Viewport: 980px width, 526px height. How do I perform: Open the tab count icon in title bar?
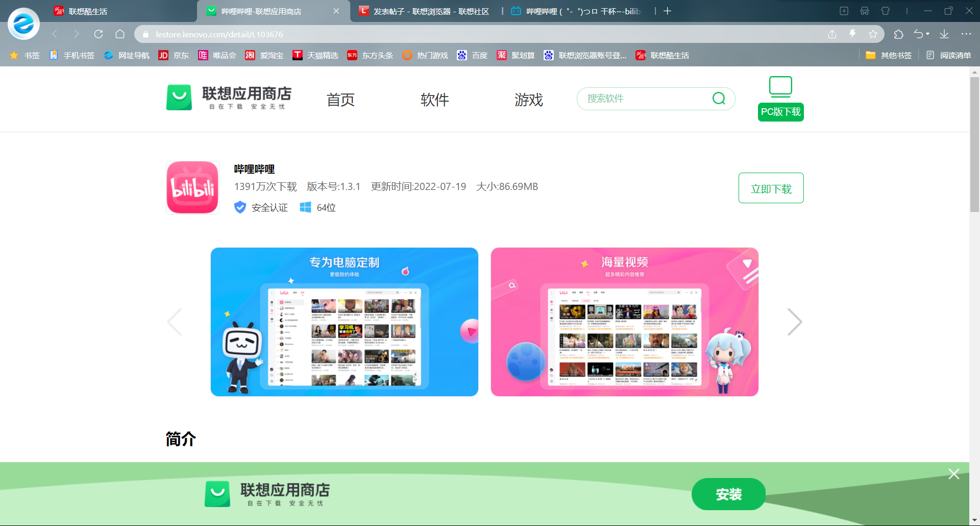pos(844,11)
